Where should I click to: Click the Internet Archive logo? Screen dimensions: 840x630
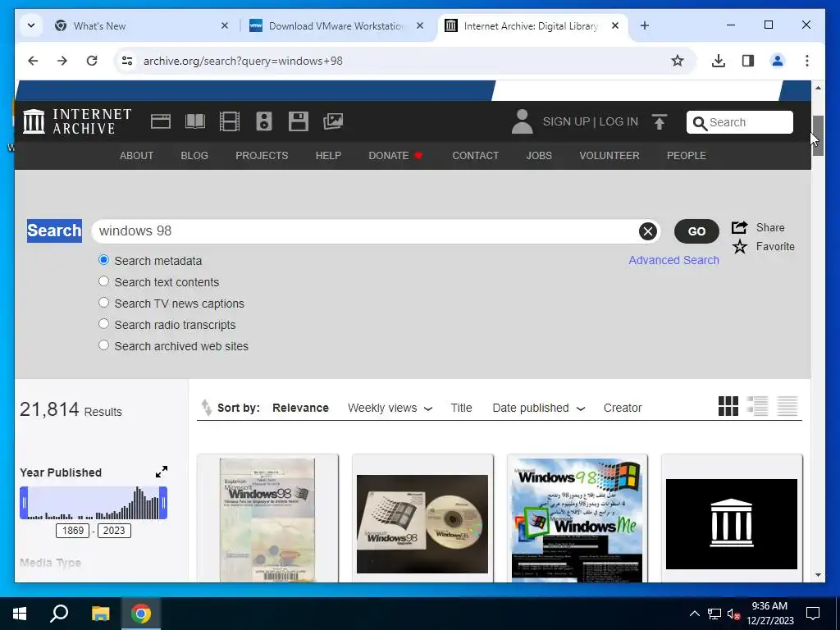tap(77, 121)
